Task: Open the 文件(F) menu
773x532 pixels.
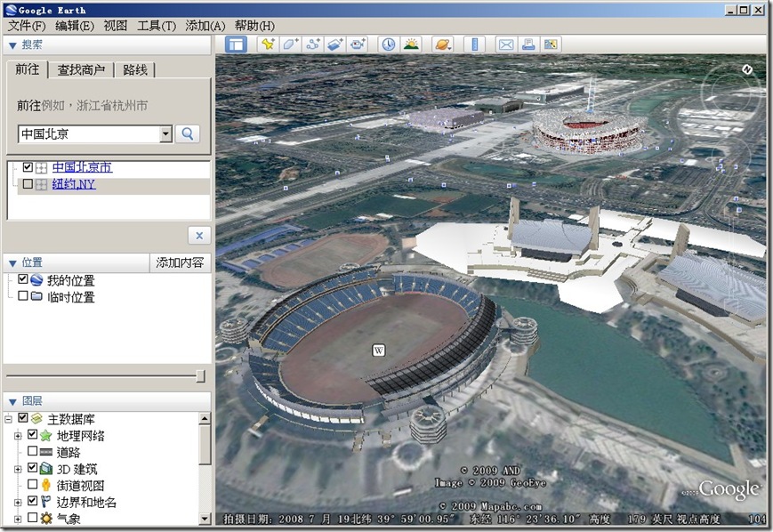Action: pos(27,26)
